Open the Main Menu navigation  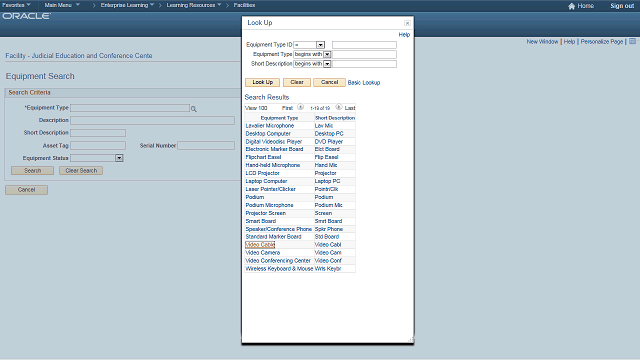(62, 5)
